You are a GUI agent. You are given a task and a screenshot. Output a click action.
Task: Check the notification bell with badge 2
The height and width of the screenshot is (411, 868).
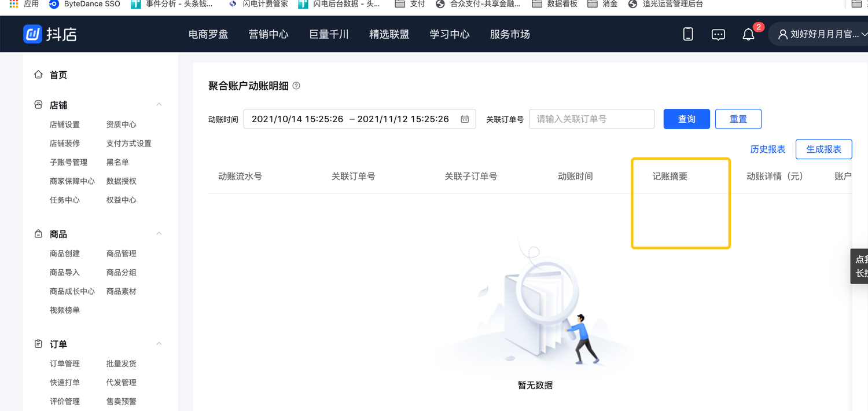pyautogui.click(x=748, y=34)
